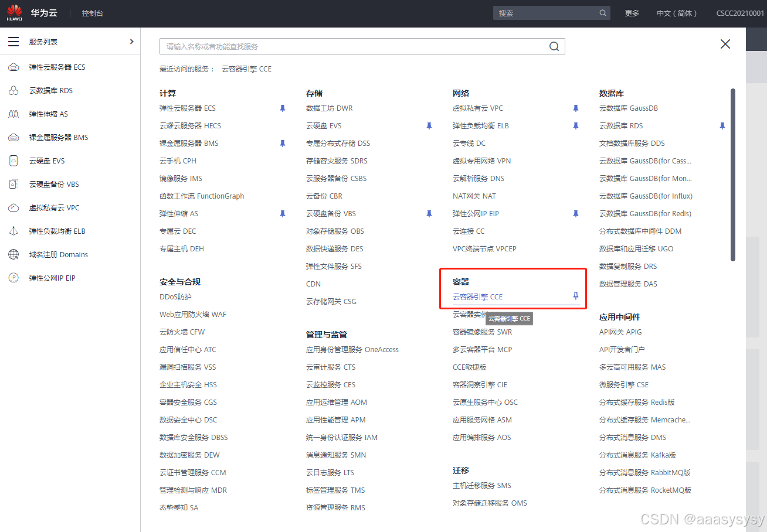Click the Domains globe sidebar icon

13,255
